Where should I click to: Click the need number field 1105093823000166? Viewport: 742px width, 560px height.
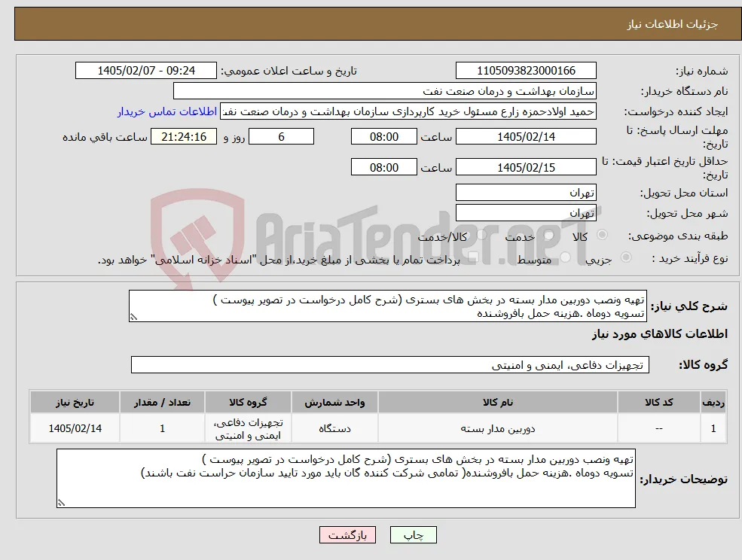coord(526,71)
